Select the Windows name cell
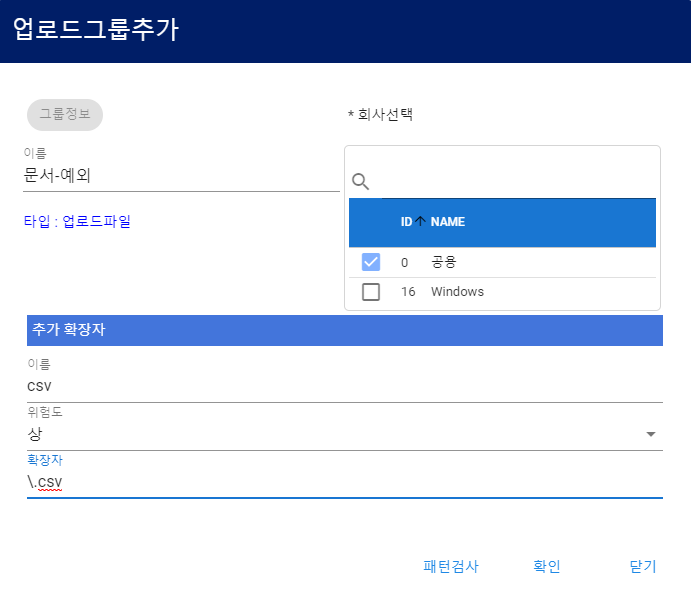The height and width of the screenshot is (589, 691). (457, 292)
